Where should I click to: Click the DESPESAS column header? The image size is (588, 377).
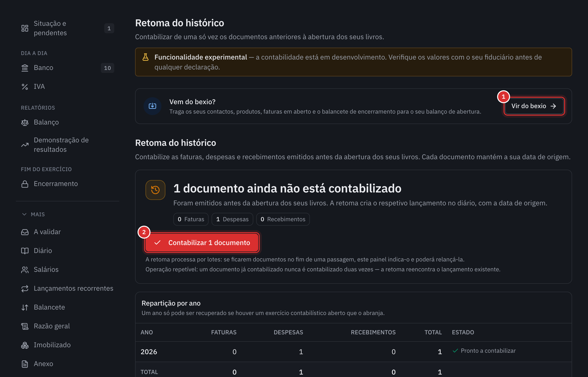tap(288, 332)
